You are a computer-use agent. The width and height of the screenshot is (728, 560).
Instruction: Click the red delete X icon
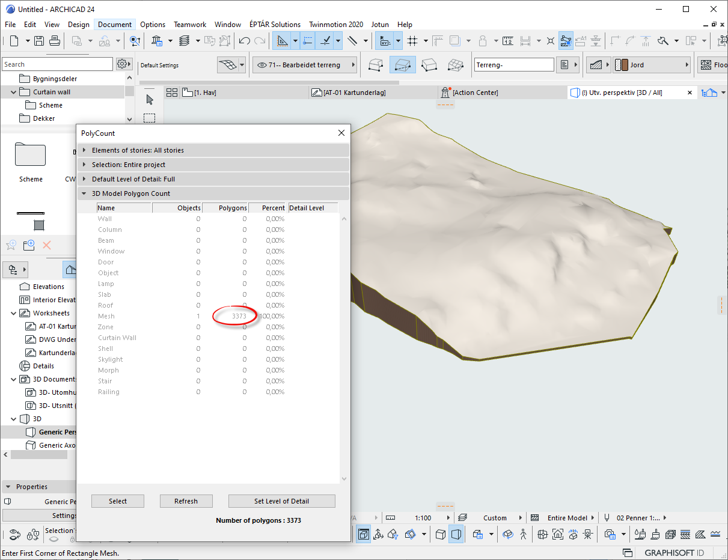pos(47,245)
